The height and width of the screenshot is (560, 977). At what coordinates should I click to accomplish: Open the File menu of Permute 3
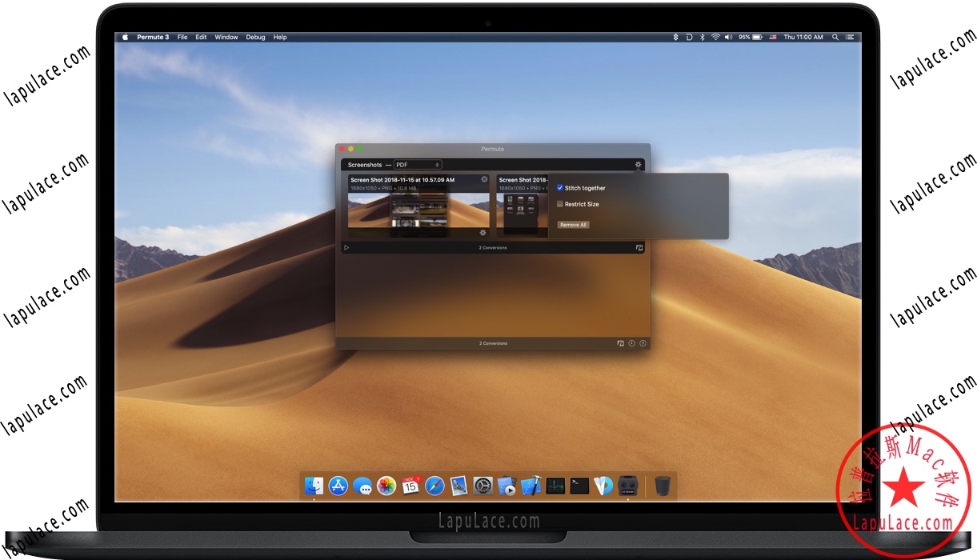coord(182,37)
